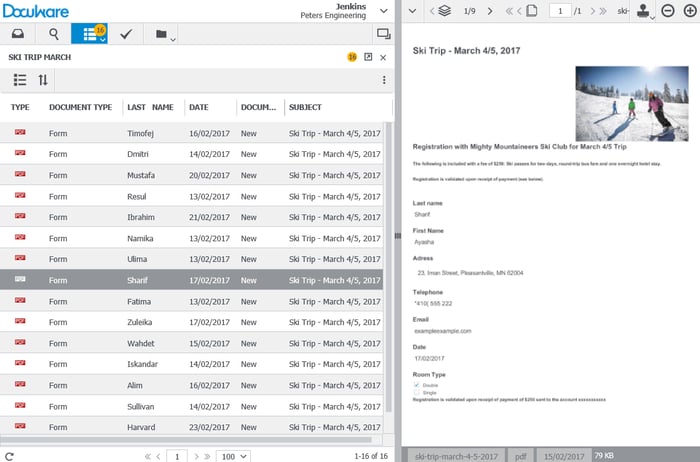Expand the Jenkins user account menu
This screenshot has width=700, height=462.
(384, 9)
